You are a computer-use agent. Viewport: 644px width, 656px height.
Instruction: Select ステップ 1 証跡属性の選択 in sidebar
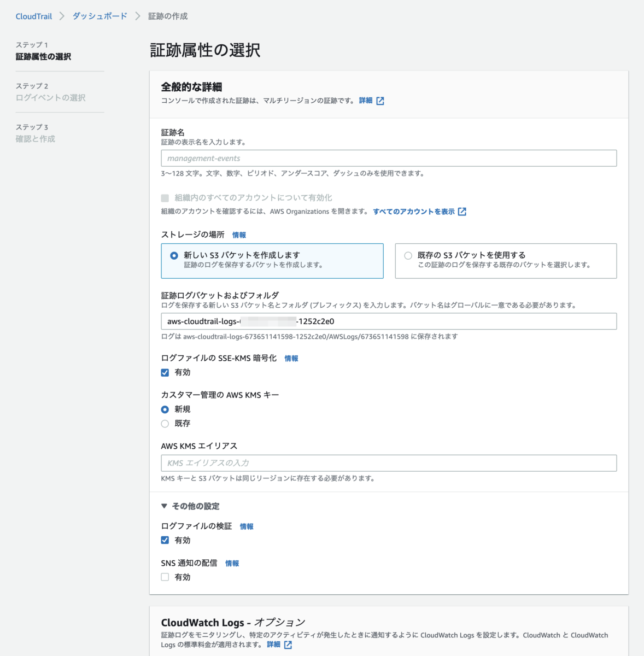coord(43,51)
